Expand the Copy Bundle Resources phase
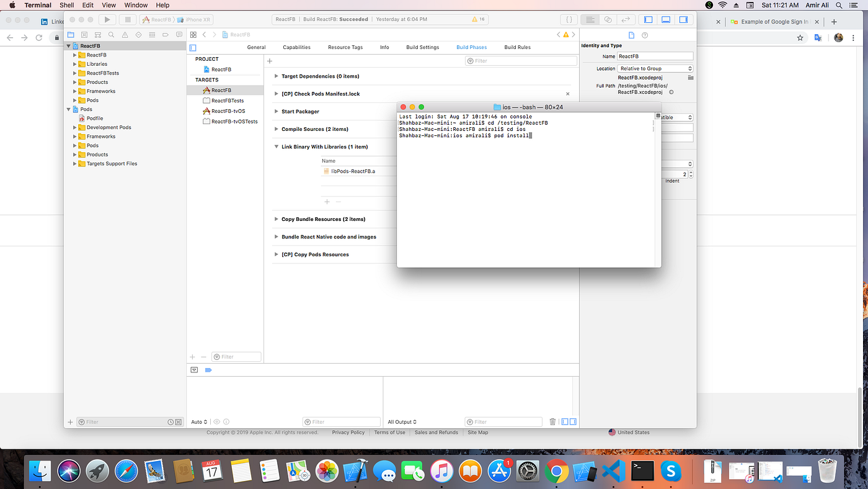 coord(277,219)
